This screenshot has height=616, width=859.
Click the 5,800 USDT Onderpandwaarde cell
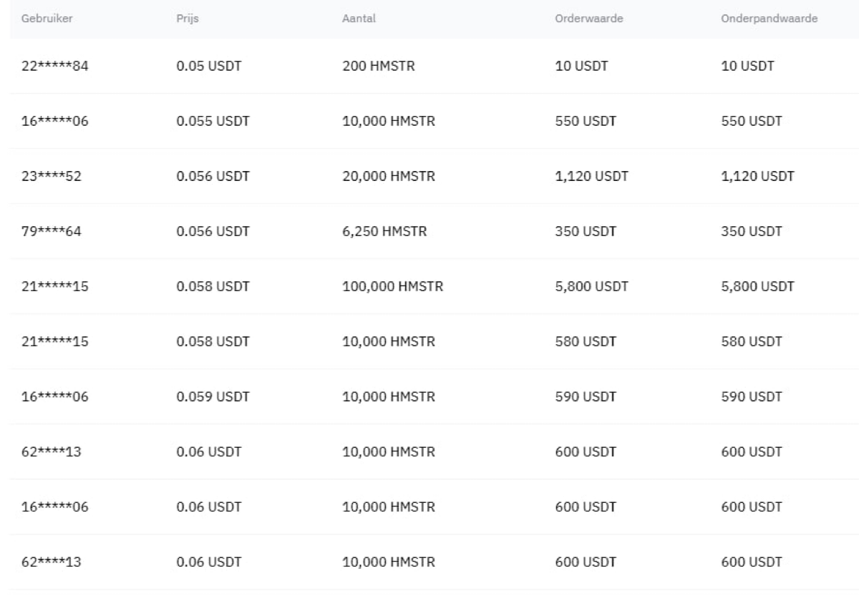(757, 287)
